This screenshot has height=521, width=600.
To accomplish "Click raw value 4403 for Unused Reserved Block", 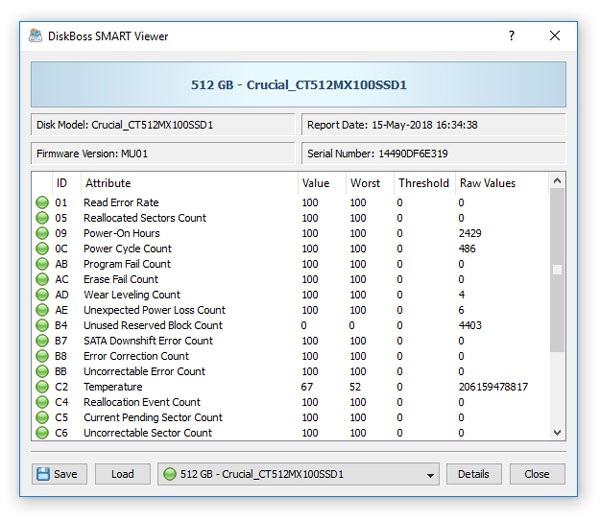I will coord(470,325).
